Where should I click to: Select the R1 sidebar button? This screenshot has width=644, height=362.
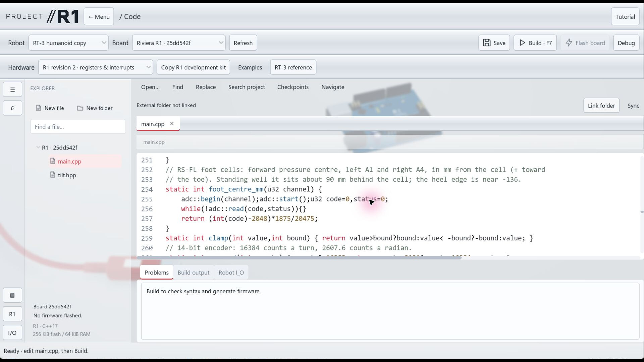12,314
